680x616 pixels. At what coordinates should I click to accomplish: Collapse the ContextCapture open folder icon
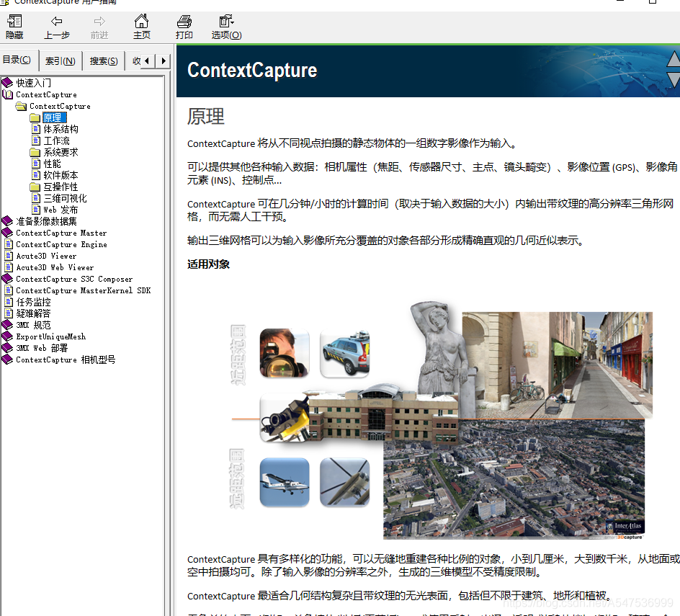(22, 106)
